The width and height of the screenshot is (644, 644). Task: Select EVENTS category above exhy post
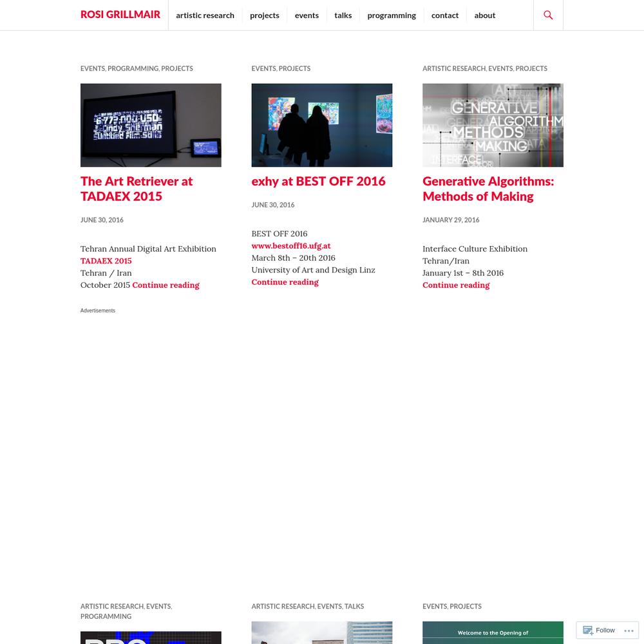[263, 69]
